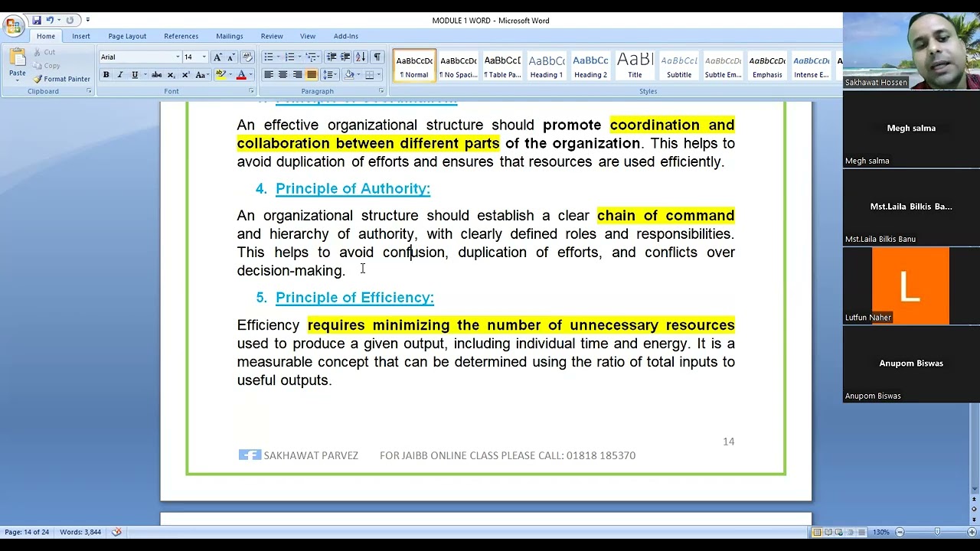Screen dimensions: 980x551
Task: Open the Change Case menu
Action: pos(201,75)
